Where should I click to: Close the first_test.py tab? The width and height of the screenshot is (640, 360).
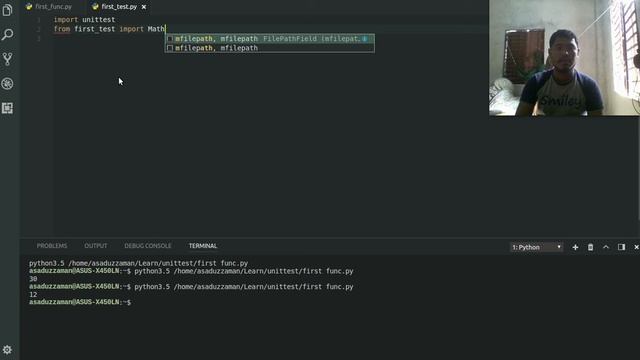[144, 7]
